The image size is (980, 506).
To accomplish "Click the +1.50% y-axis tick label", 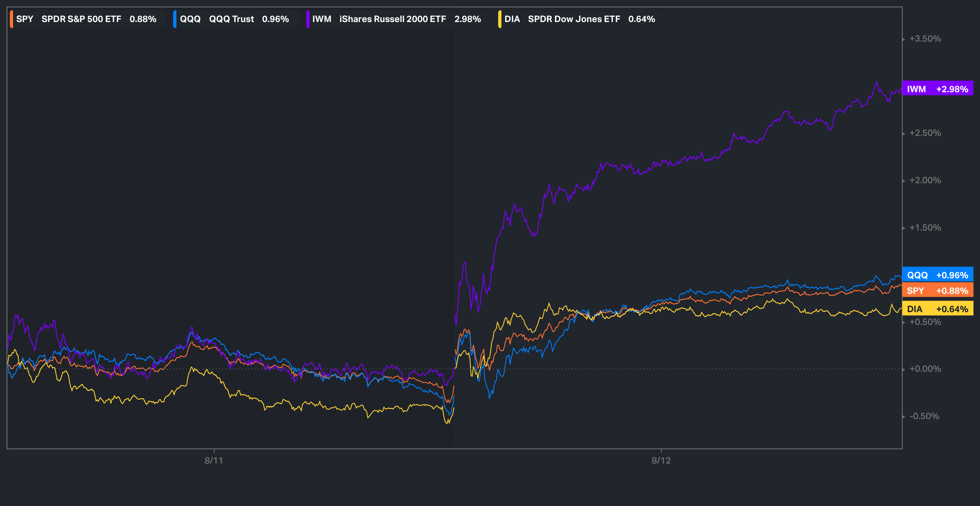I will point(925,228).
